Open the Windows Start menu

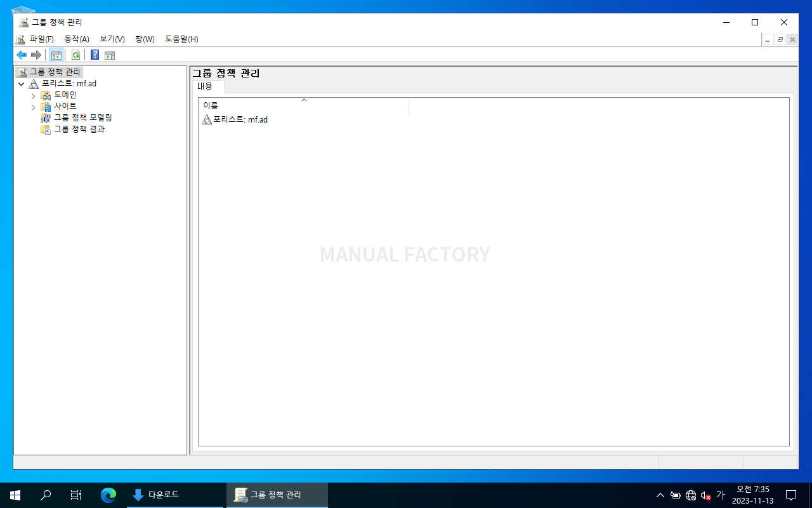coord(15,495)
